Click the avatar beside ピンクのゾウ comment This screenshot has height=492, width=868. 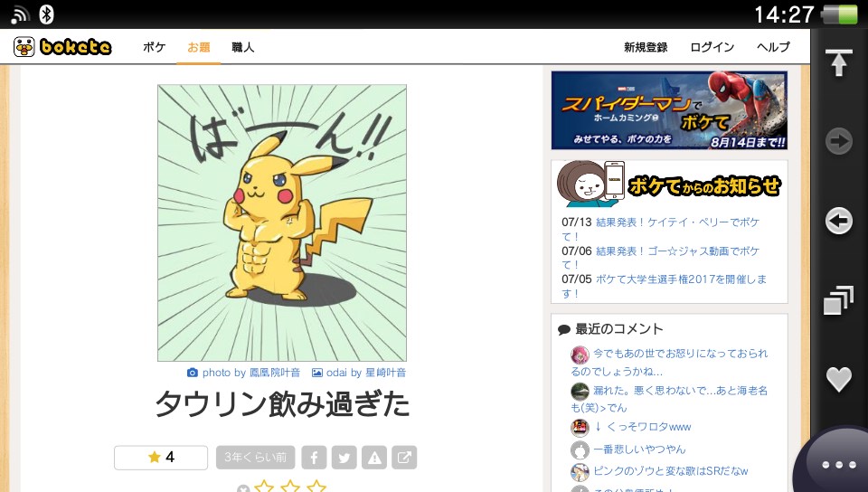580,471
